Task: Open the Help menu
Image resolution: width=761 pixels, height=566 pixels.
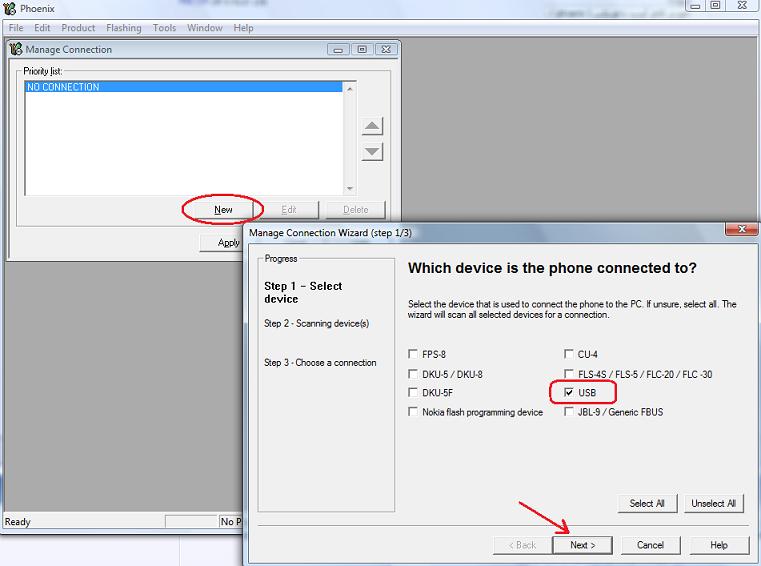Action: [x=243, y=28]
